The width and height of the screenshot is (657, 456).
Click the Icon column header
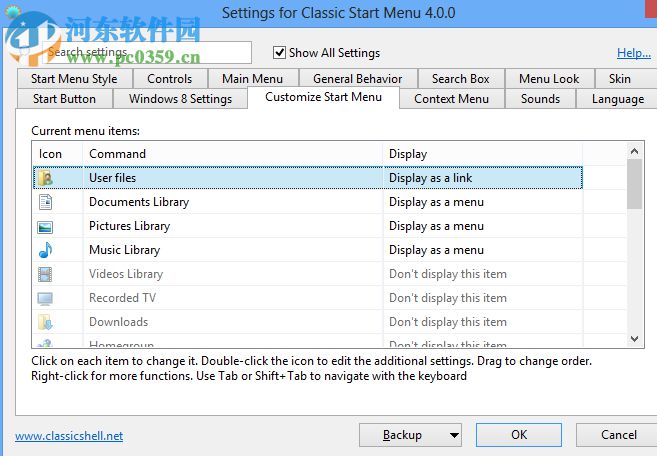57,154
